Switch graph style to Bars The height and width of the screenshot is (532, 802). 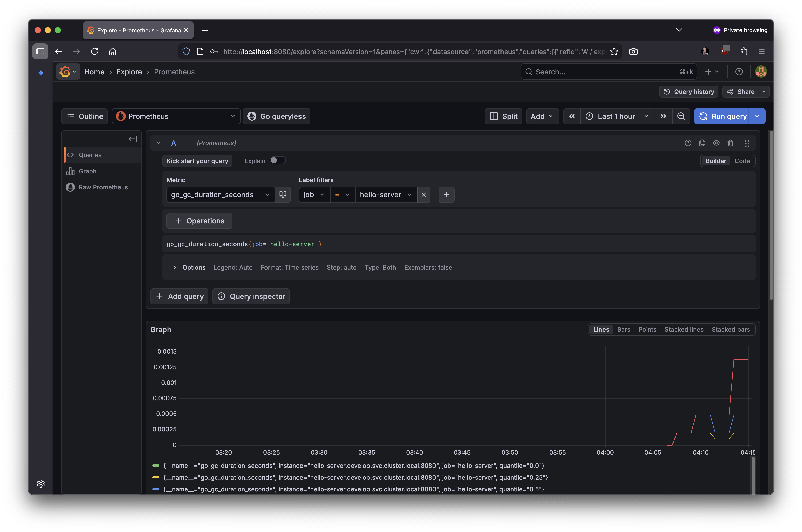coord(623,329)
